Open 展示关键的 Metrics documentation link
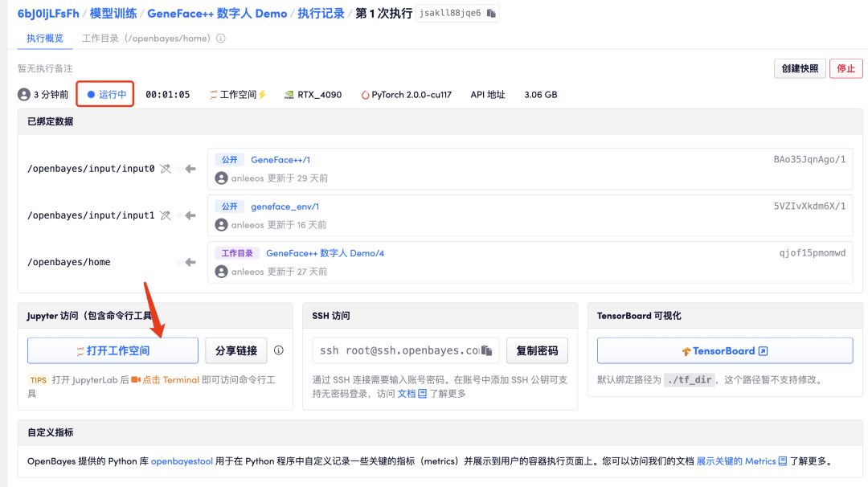The width and height of the screenshot is (868, 487). (x=735, y=461)
